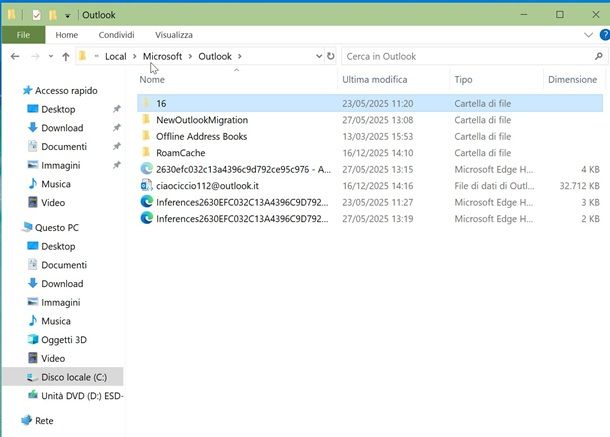Click the NewOutlookMigration folder name
Image resolution: width=610 pixels, height=437 pixels.
(202, 120)
